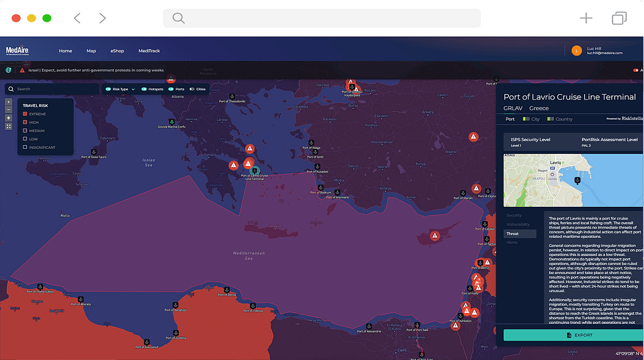The image size is (644, 360).
Task: Click the Port of Lavrio Cruise Line Terminal marker
Action: 254,171
